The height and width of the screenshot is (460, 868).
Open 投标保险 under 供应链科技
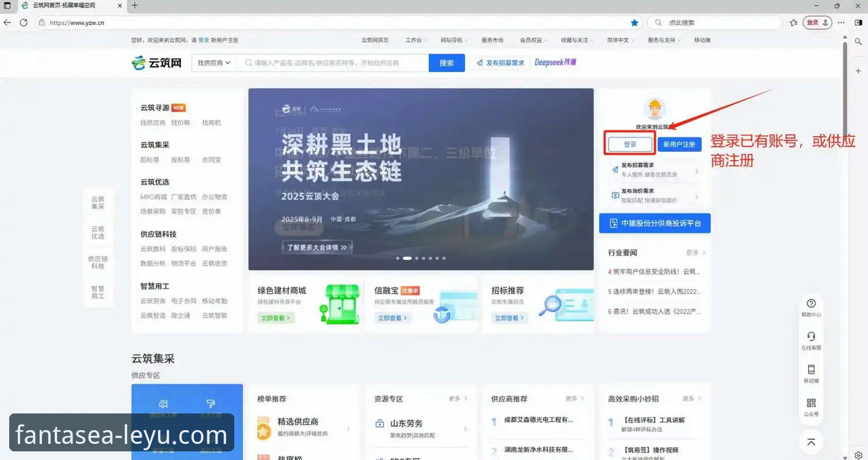(184, 249)
